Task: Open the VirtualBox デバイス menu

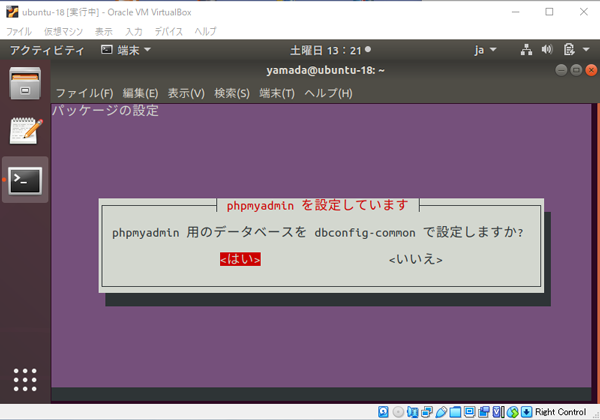Action: coord(168,31)
